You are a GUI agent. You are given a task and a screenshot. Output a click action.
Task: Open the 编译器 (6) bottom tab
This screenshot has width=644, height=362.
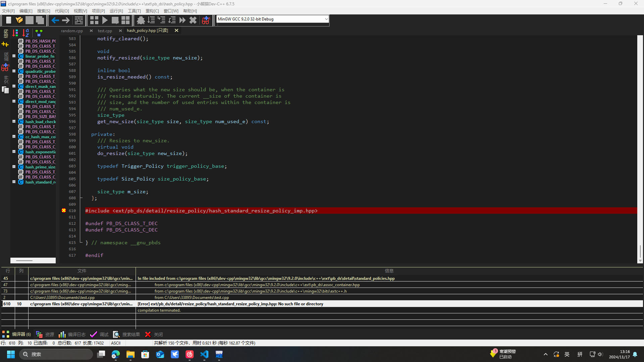[16, 334]
